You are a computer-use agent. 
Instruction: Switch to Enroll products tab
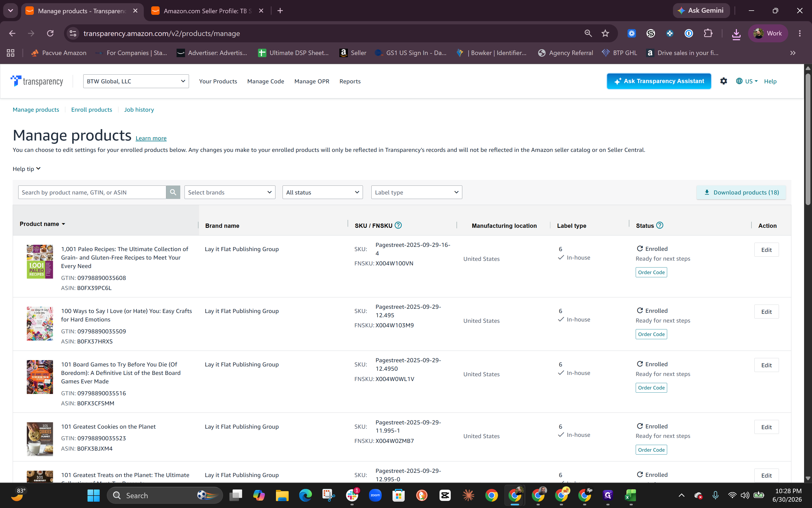click(92, 110)
